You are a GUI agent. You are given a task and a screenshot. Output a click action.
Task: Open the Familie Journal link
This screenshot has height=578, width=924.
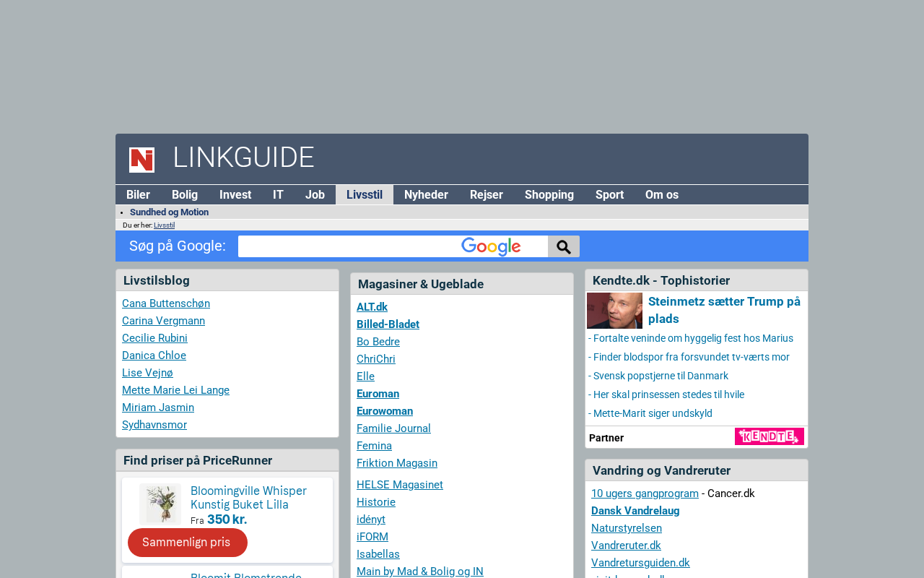click(393, 428)
